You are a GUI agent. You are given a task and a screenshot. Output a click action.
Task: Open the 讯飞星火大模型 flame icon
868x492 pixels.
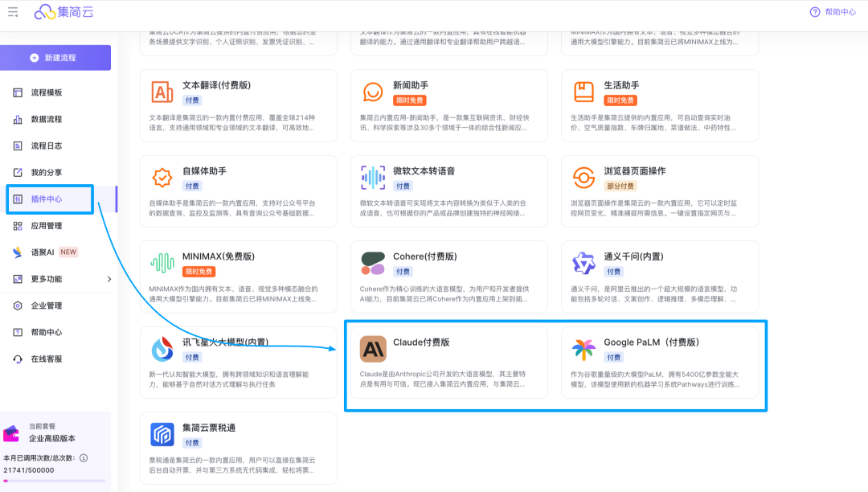pos(162,349)
